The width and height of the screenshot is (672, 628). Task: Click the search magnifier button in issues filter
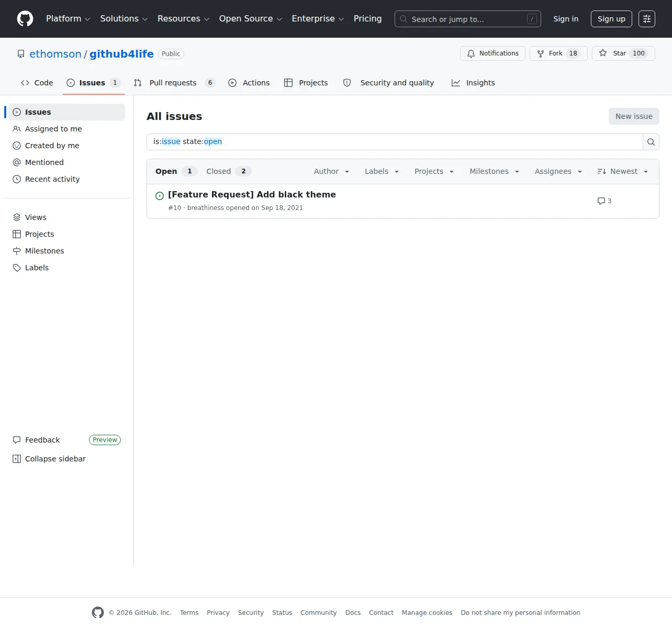[651, 142]
